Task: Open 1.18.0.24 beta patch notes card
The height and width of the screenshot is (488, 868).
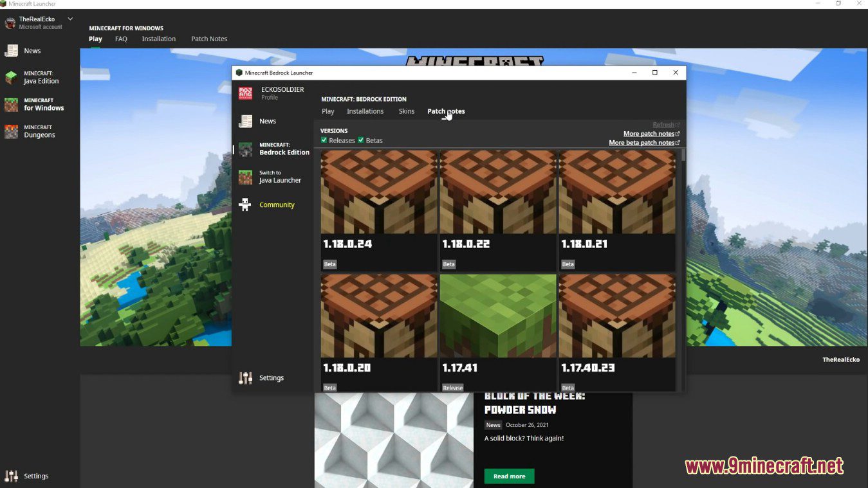Action: [x=379, y=210]
